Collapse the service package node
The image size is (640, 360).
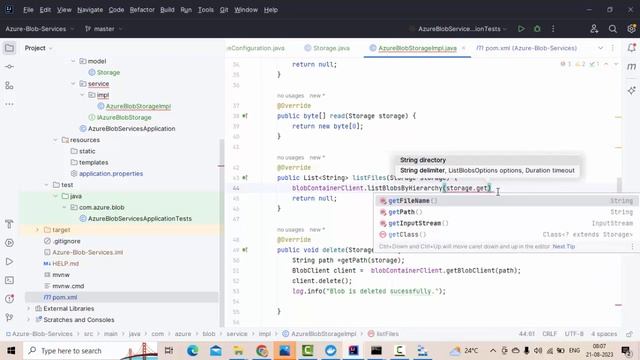coord(73,84)
